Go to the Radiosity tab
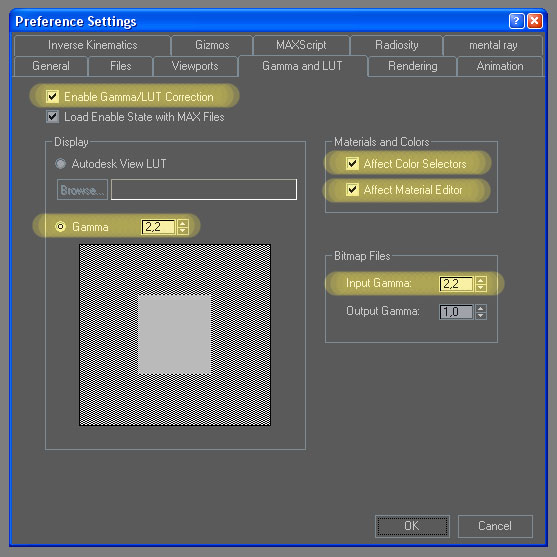The width and height of the screenshot is (557, 557). coord(396,45)
